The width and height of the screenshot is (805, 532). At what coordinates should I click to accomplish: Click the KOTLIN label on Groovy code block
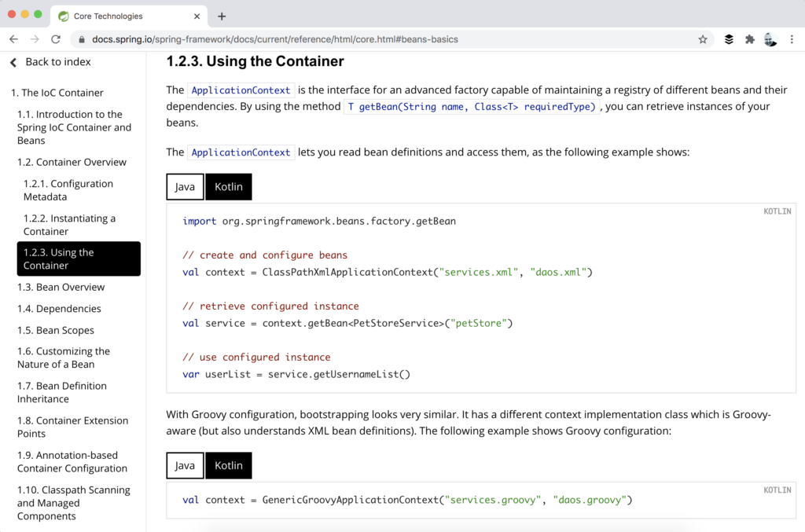777,490
